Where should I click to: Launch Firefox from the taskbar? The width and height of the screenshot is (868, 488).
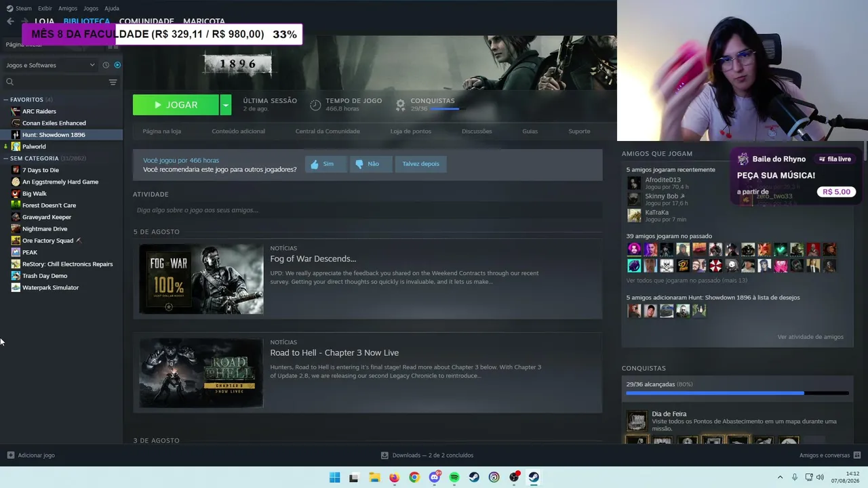point(394,477)
